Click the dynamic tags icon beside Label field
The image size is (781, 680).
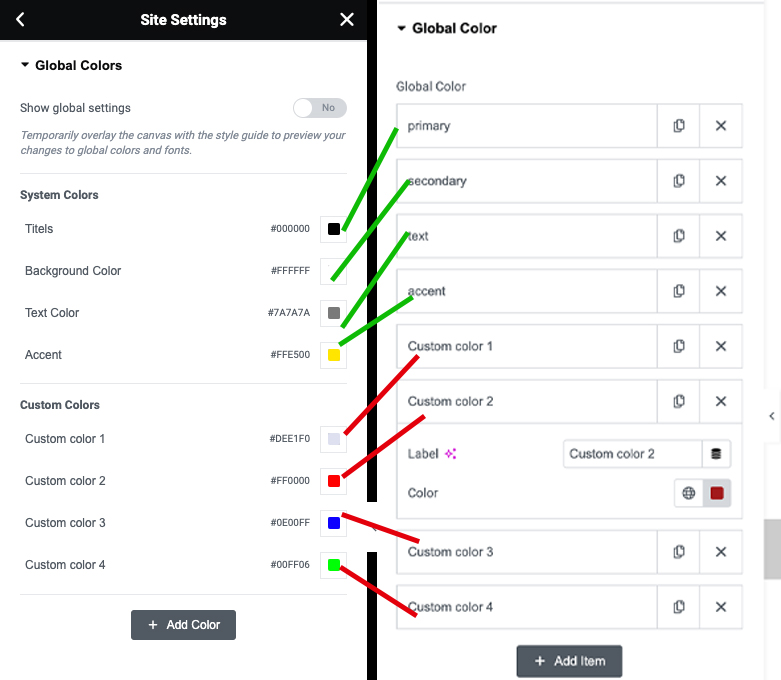[x=716, y=454]
